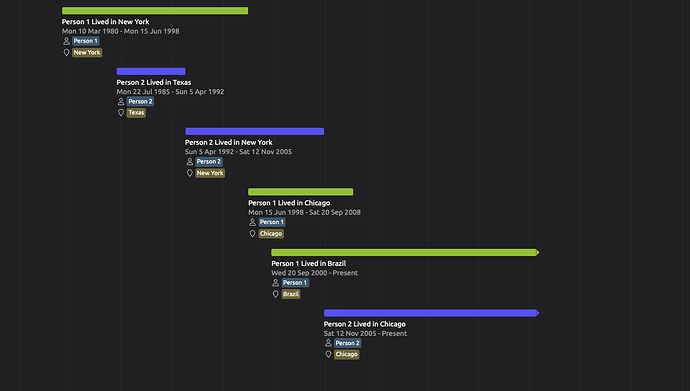Click the location pin icon beside New York tag under Person 1 event

pyautogui.click(x=66, y=52)
